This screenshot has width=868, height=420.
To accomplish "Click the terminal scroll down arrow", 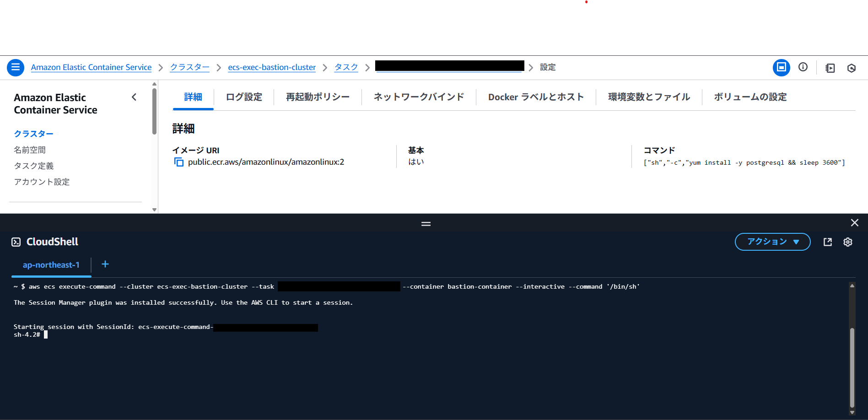I will pyautogui.click(x=852, y=412).
